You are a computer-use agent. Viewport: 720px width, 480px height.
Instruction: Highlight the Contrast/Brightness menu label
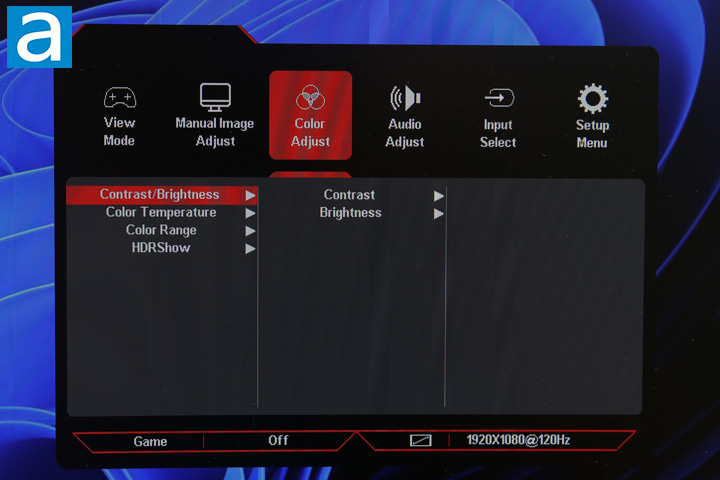(x=159, y=195)
